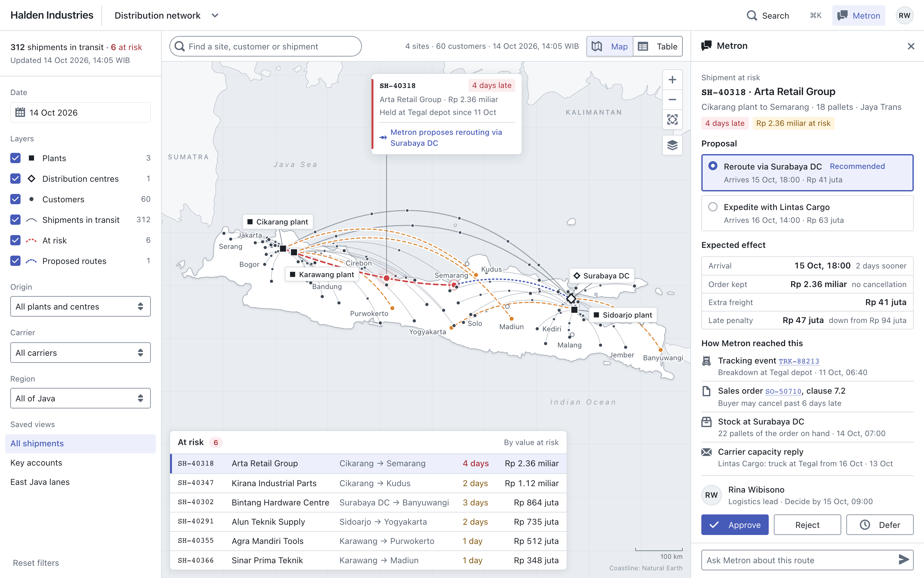
Task: Toggle the Proposed routes layer checkbox
Action: click(x=15, y=261)
